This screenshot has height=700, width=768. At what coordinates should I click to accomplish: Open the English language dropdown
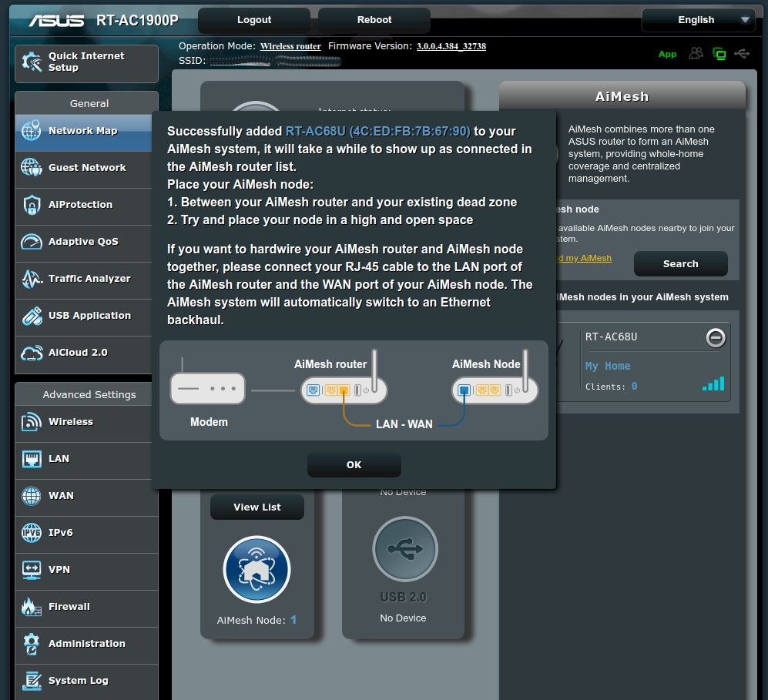(699, 20)
